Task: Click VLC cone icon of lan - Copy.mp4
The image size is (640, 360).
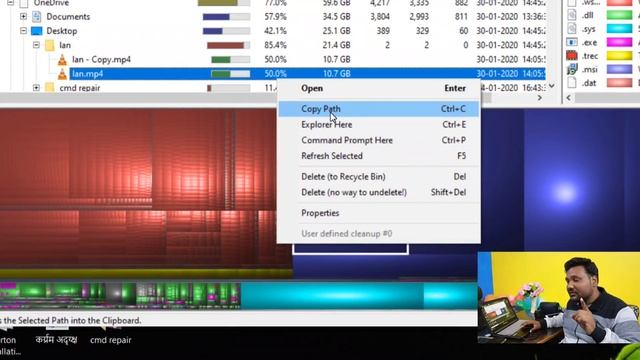Action: 62,60
